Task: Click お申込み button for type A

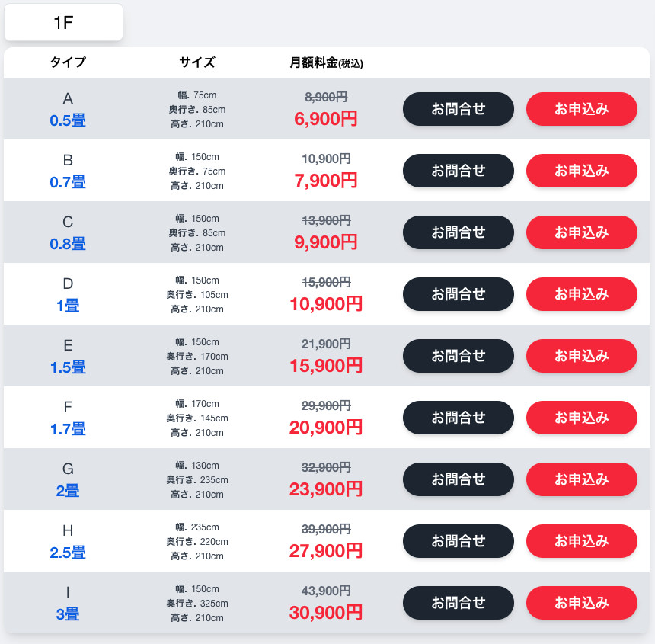Action: click(581, 108)
